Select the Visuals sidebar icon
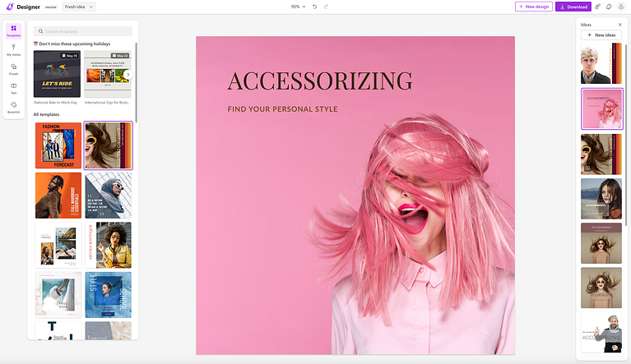This screenshot has height=364, width=631. coord(14,69)
